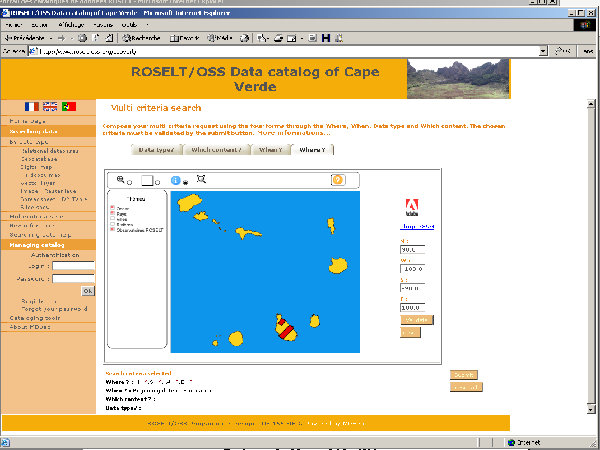The width and height of the screenshot is (600, 450).
Task: Open IE Mail toolbar icon
Action: [262, 38]
